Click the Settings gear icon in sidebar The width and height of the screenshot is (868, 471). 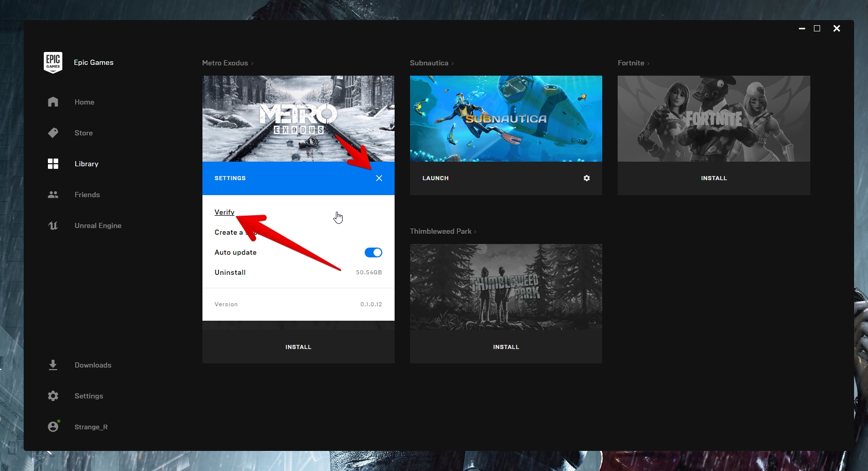coord(53,396)
